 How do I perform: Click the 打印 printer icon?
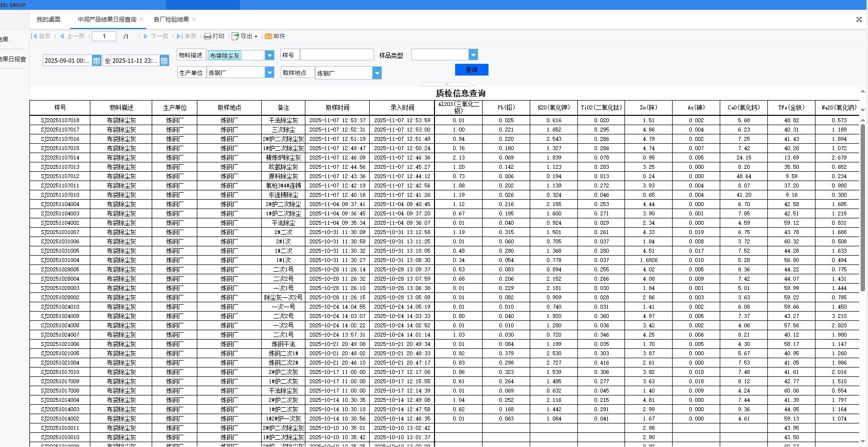pos(208,36)
